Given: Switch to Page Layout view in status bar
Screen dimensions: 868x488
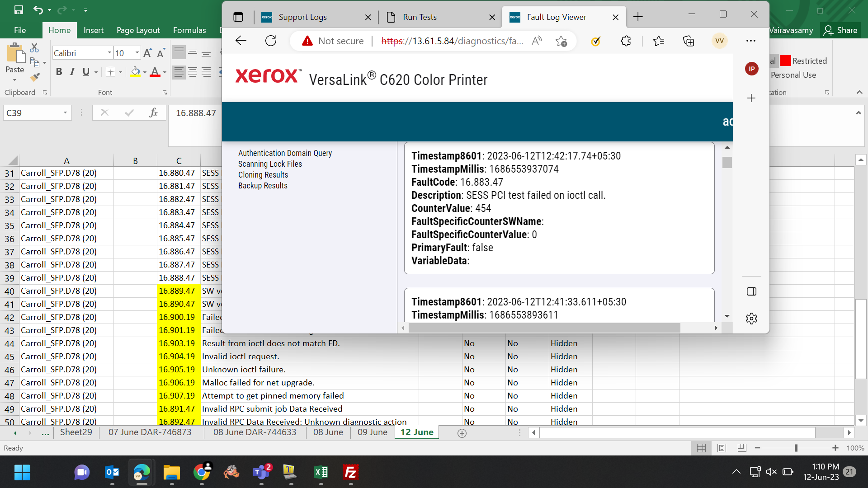Looking at the screenshot, I should [x=722, y=448].
